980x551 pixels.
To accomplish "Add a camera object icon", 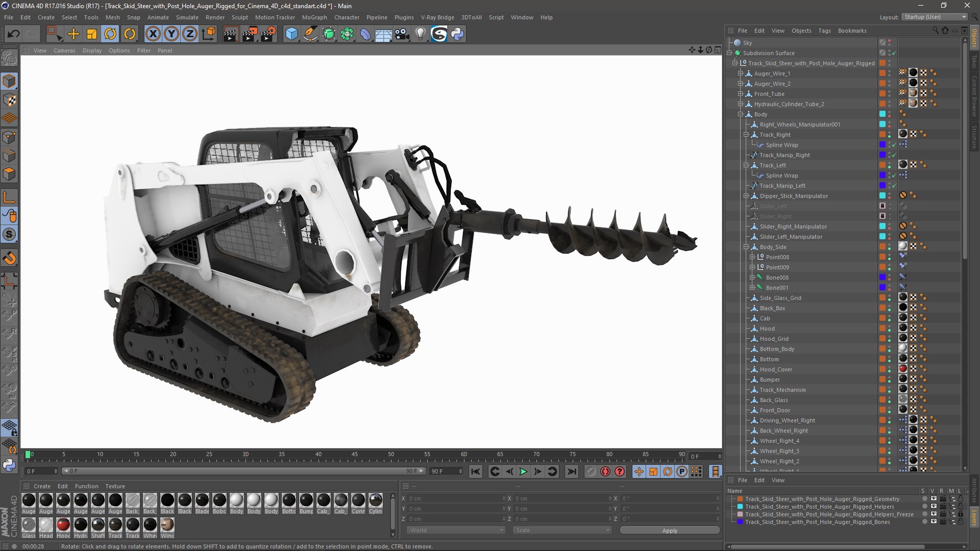I will [x=402, y=34].
